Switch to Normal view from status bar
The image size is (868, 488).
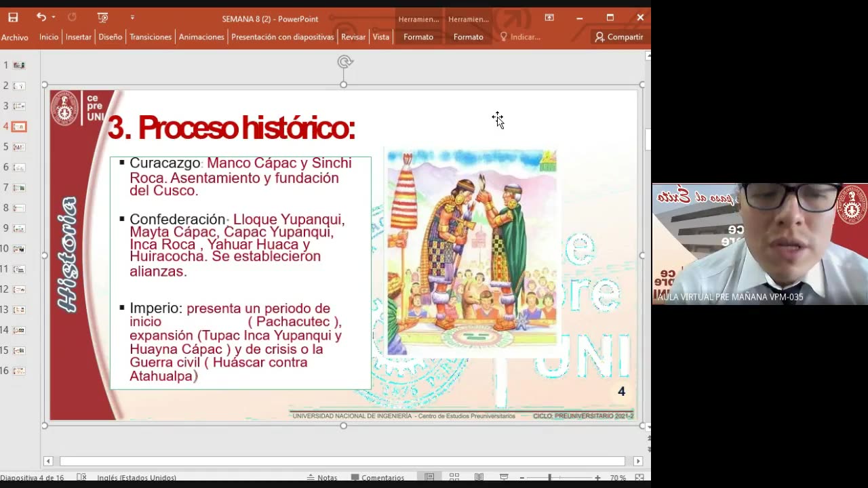[429, 478]
